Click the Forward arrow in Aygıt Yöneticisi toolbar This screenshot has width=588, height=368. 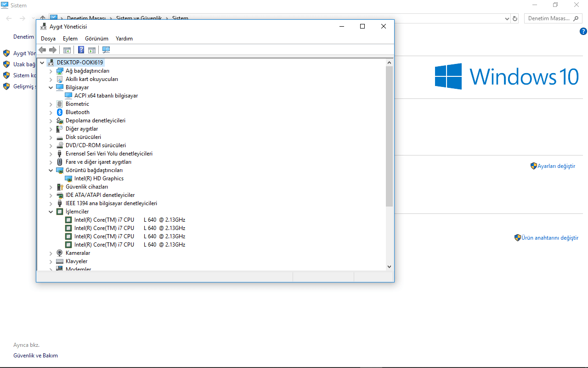(53, 50)
